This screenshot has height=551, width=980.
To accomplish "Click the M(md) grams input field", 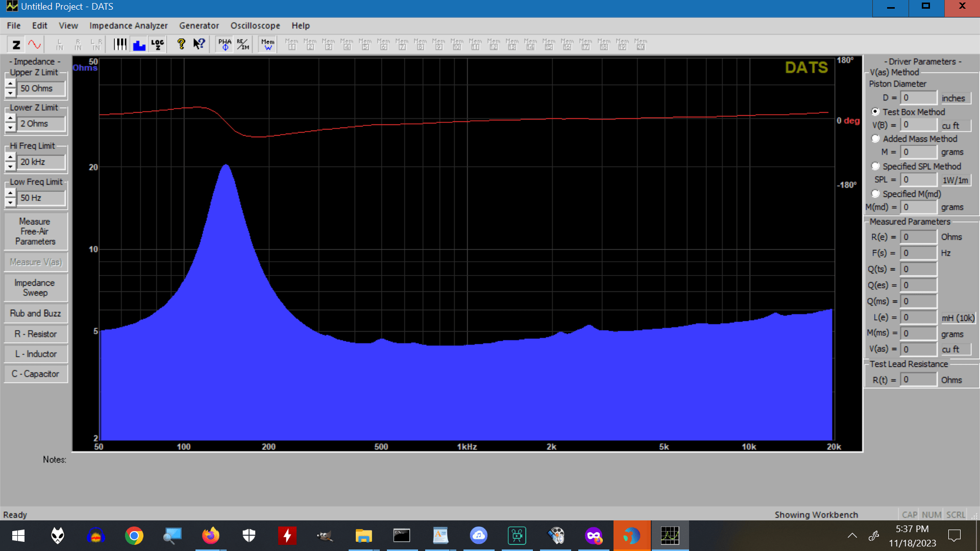I will point(918,207).
